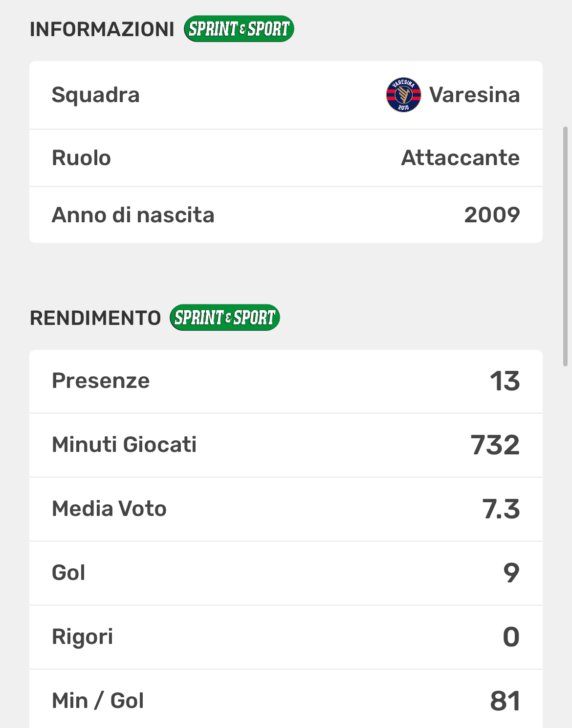Screen dimensions: 572x728
Task: Click the page vertical scrollbar
Action: click(x=565, y=246)
